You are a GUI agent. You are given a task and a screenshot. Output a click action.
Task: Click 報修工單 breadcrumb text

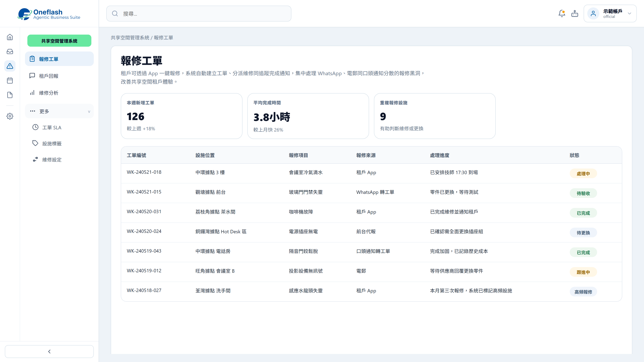point(163,37)
